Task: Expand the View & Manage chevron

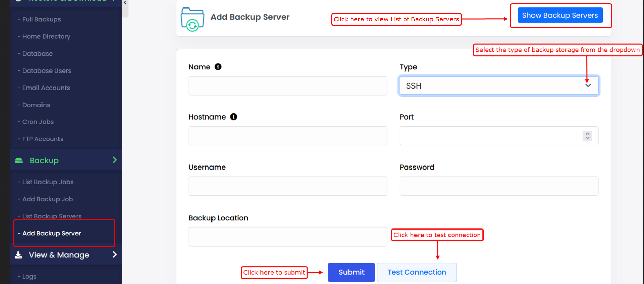Action: 115,255
